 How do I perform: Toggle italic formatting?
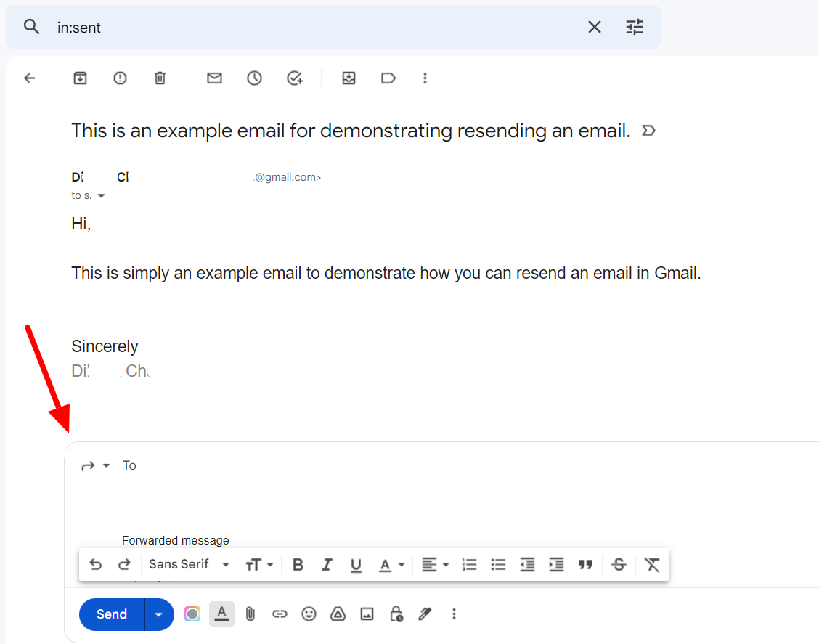coord(327,565)
